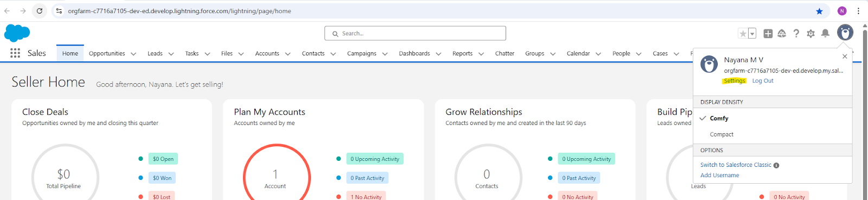Open the Trailhead guidance icon
The height and width of the screenshot is (200, 868).
click(x=782, y=34)
